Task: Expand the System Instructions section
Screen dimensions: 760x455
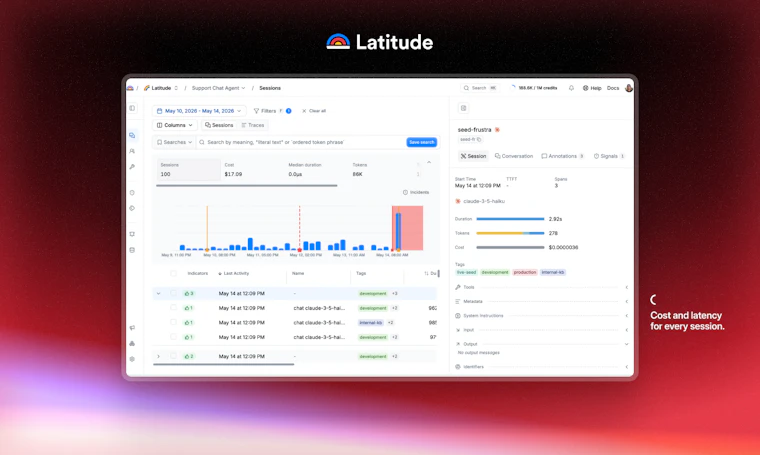Action: click(542, 316)
